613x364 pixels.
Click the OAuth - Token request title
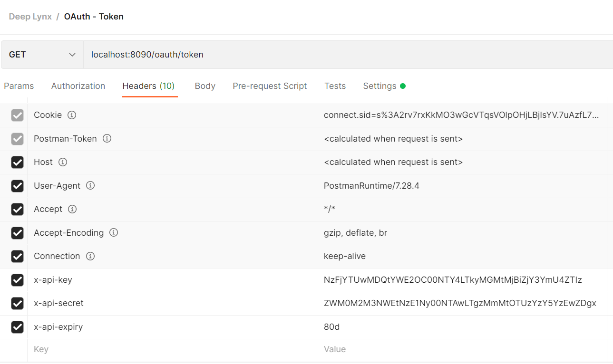tap(94, 17)
